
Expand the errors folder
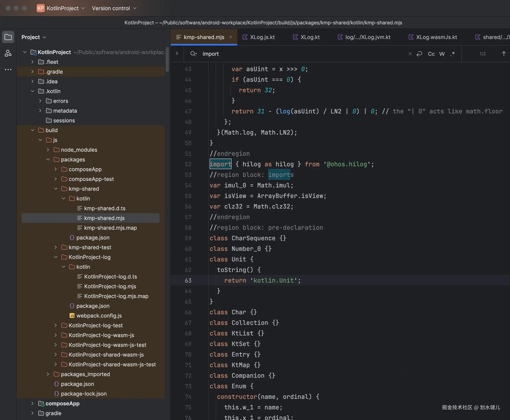pos(40,101)
